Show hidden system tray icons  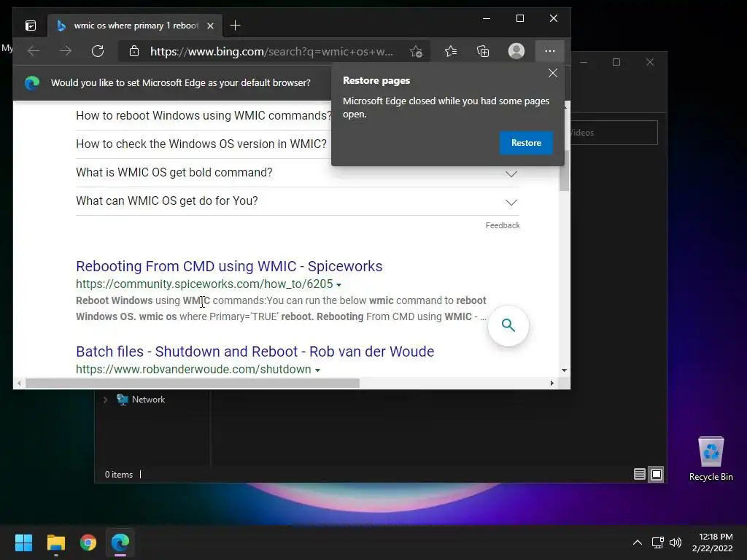[x=638, y=542]
